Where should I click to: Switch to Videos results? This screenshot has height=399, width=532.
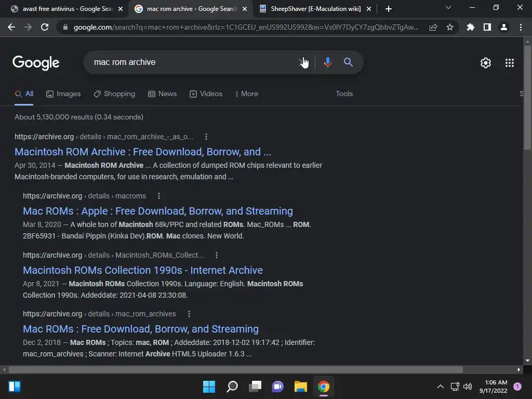point(206,94)
